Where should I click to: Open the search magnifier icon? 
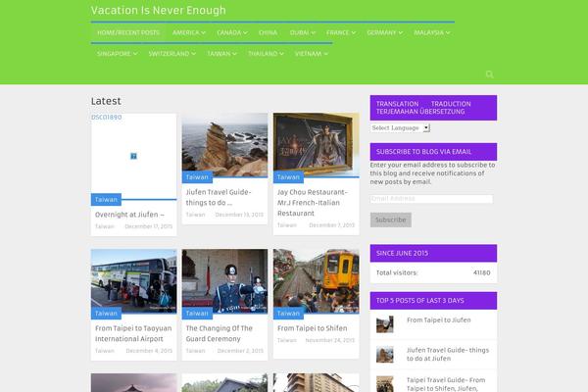pyautogui.click(x=489, y=74)
